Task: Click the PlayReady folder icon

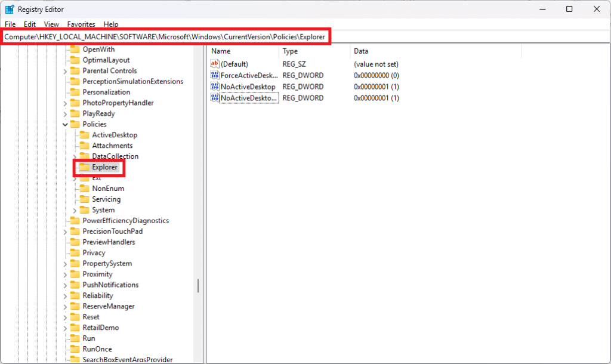Action: pyautogui.click(x=75, y=113)
